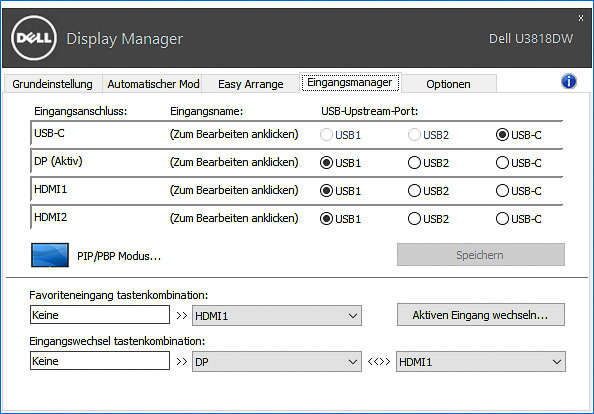
Task: Open the Easy Arrange tab
Action: tap(251, 84)
